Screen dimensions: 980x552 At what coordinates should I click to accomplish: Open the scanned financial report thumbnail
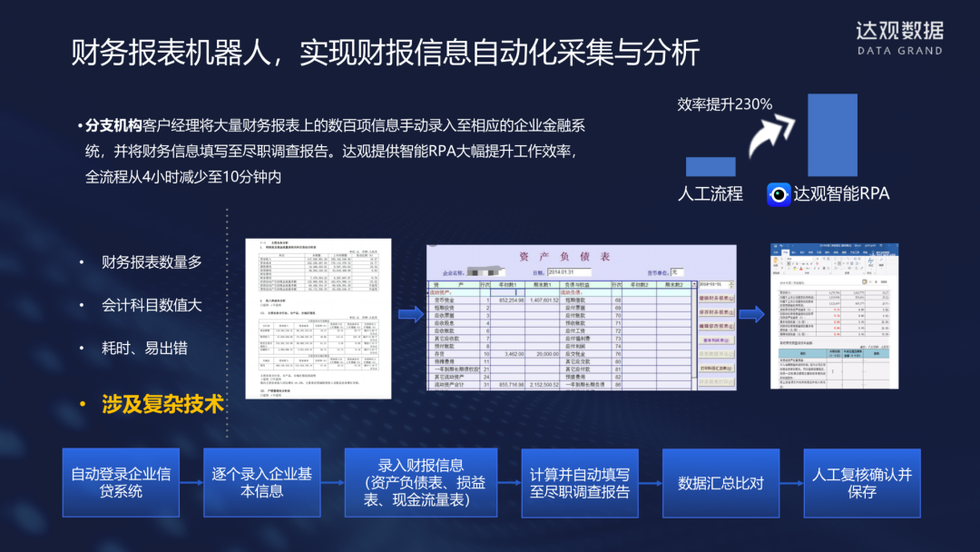(318, 318)
